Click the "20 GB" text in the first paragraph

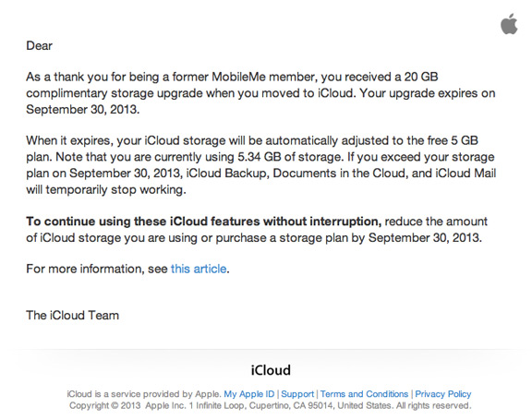point(421,77)
